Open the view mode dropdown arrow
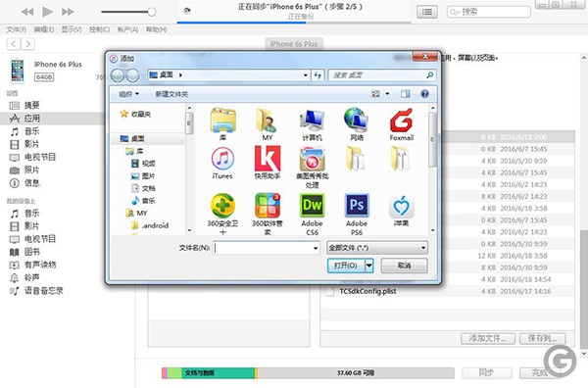Viewport: 588px width, 388px height. tap(387, 94)
